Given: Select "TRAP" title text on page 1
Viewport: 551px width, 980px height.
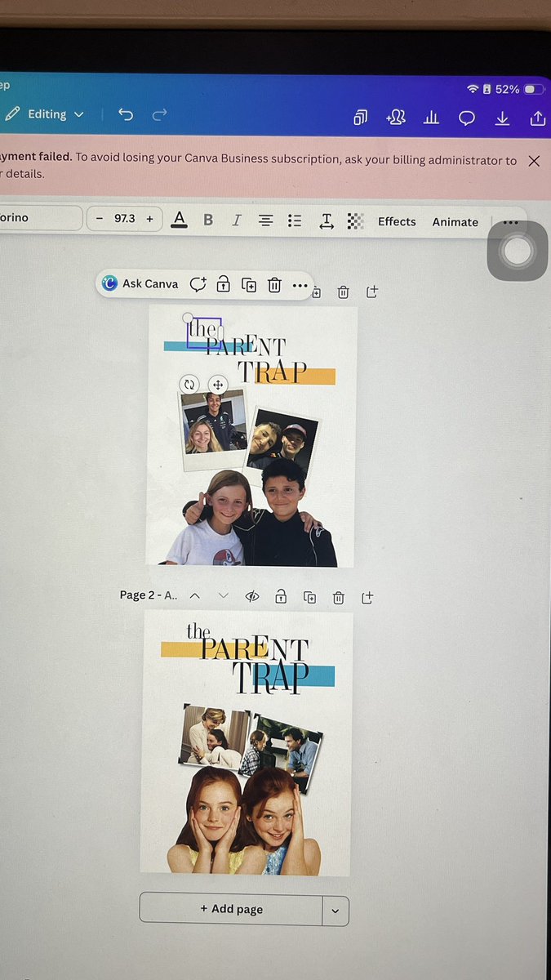Looking at the screenshot, I should click(x=273, y=372).
